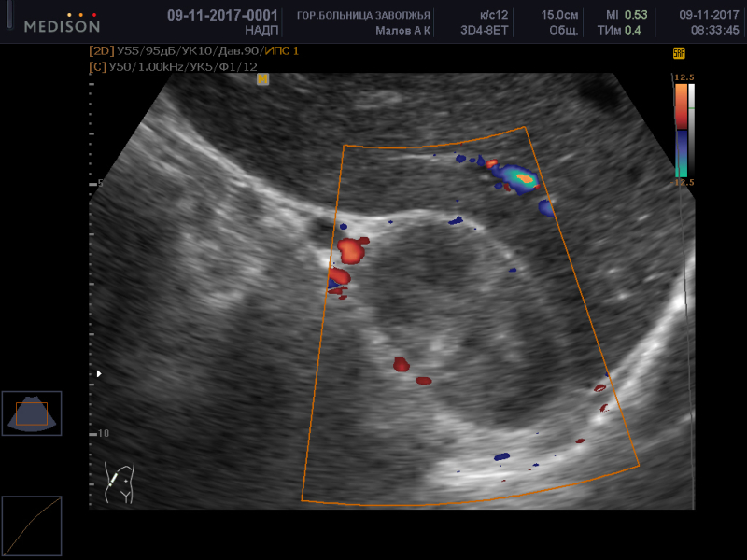Click the body marker pictogram
This screenshot has width=747, height=560.
[120, 483]
